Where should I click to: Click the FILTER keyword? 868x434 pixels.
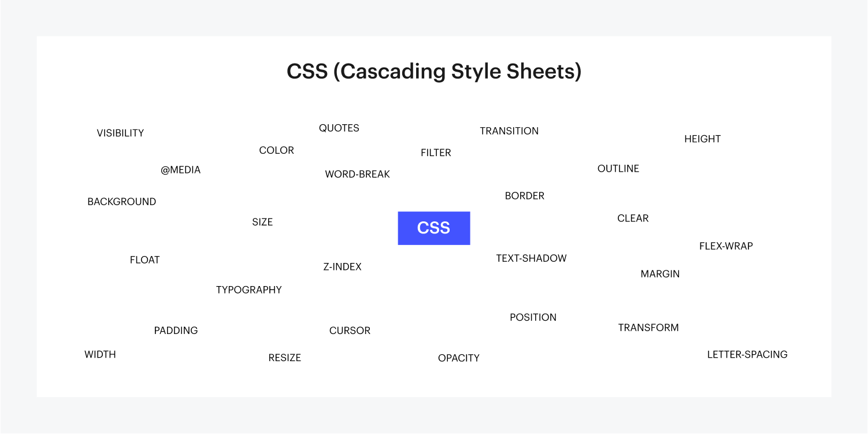click(x=436, y=153)
